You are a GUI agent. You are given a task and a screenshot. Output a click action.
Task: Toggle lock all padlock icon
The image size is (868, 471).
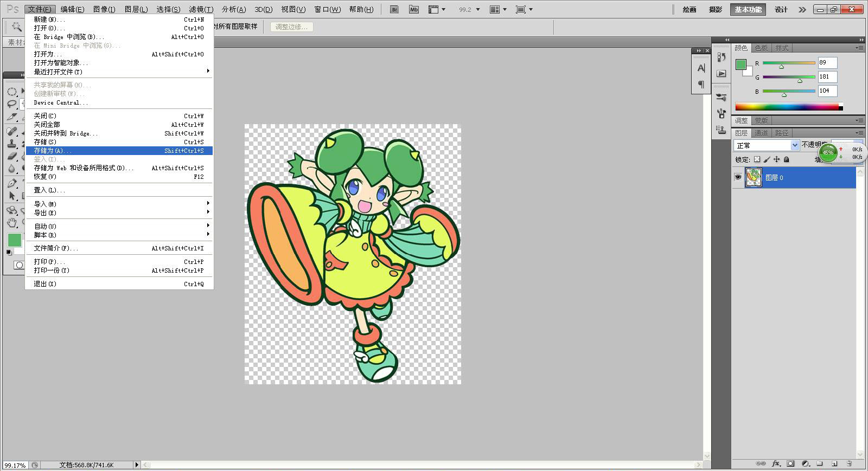[786, 159]
